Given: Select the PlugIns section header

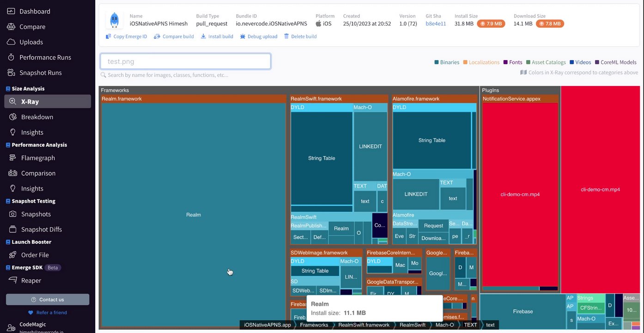Looking at the screenshot, I should click(x=520, y=90).
